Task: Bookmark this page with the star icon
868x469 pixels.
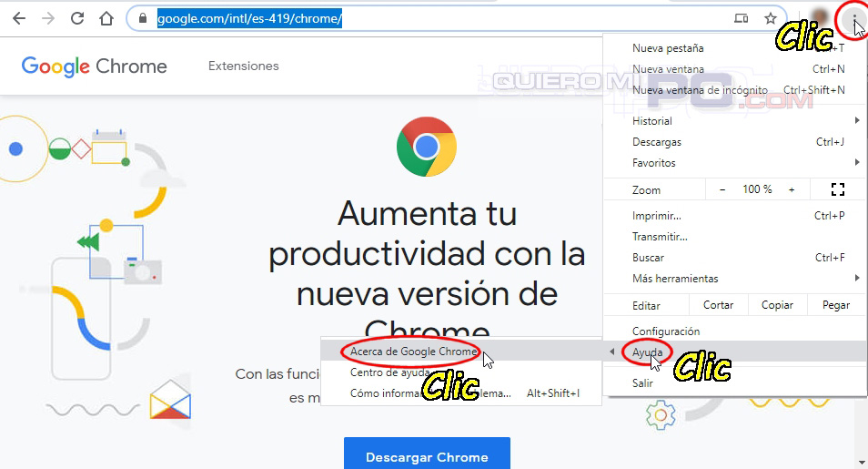Action: (771, 18)
